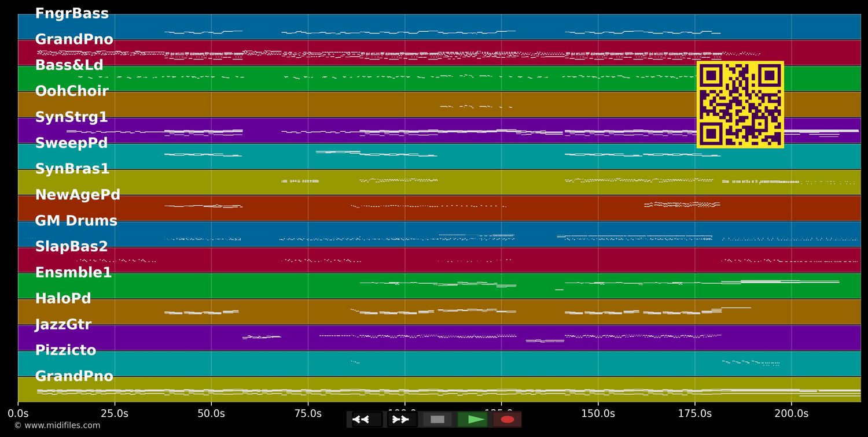The width and height of the screenshot is (868, 437).
Task: Open the www.midifiles.com copyright link
Action: point(57,425)
